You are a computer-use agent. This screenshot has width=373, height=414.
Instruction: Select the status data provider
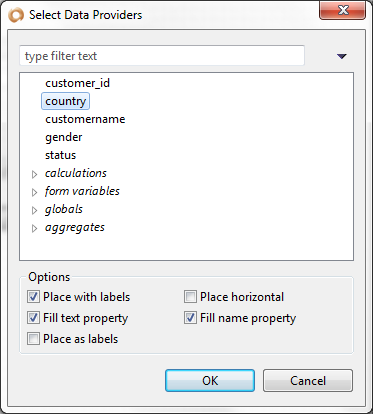tap(61, 155)
